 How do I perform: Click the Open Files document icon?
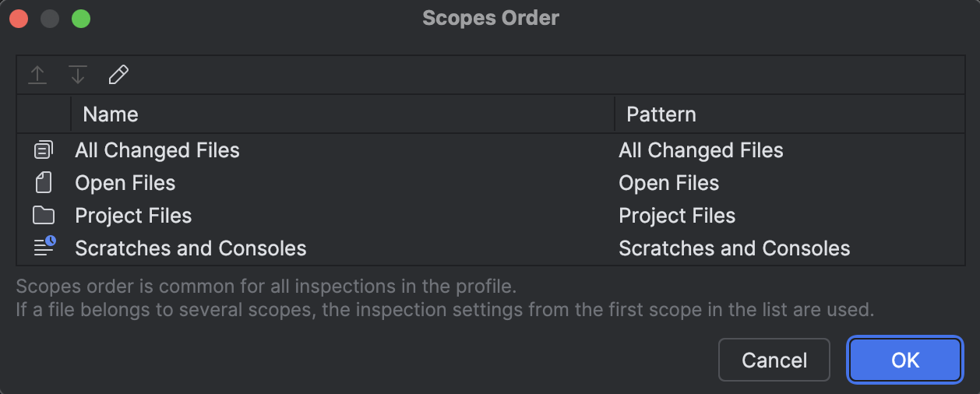pos(44,183)
